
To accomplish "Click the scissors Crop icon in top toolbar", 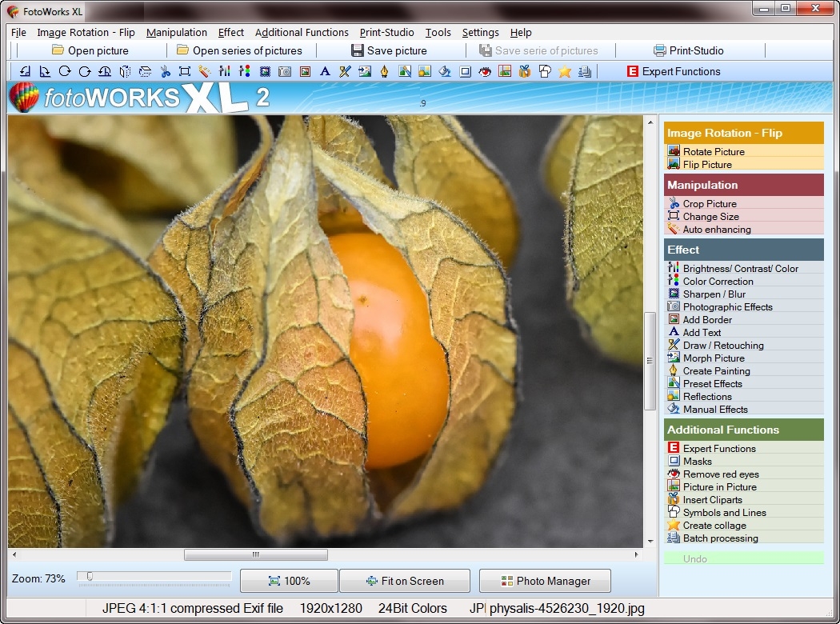I will click(165, 71).
